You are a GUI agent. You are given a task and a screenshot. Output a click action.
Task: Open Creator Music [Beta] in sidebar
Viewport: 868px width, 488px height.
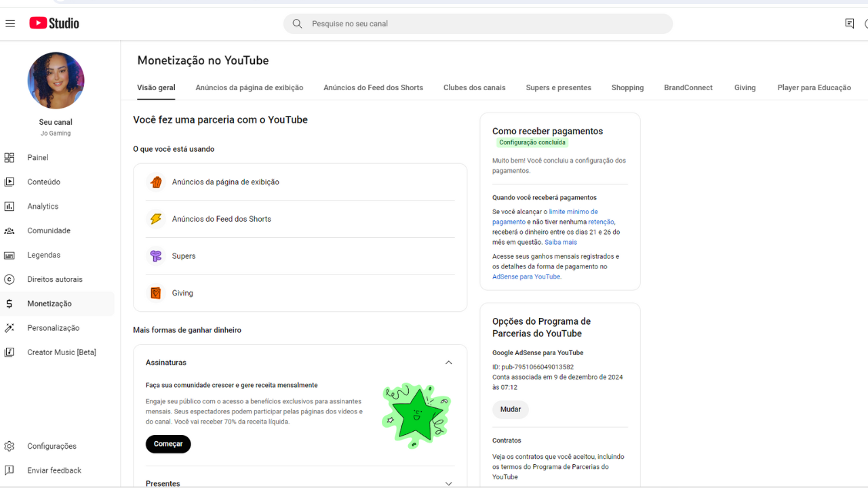[57, 353]
